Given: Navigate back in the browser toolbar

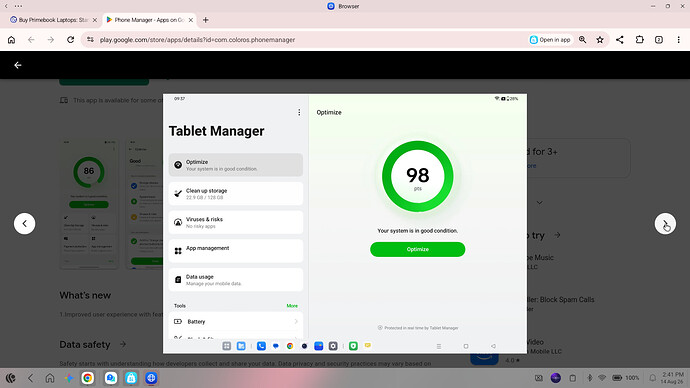Looking at the screenshot, I should (x=31, y=40).
